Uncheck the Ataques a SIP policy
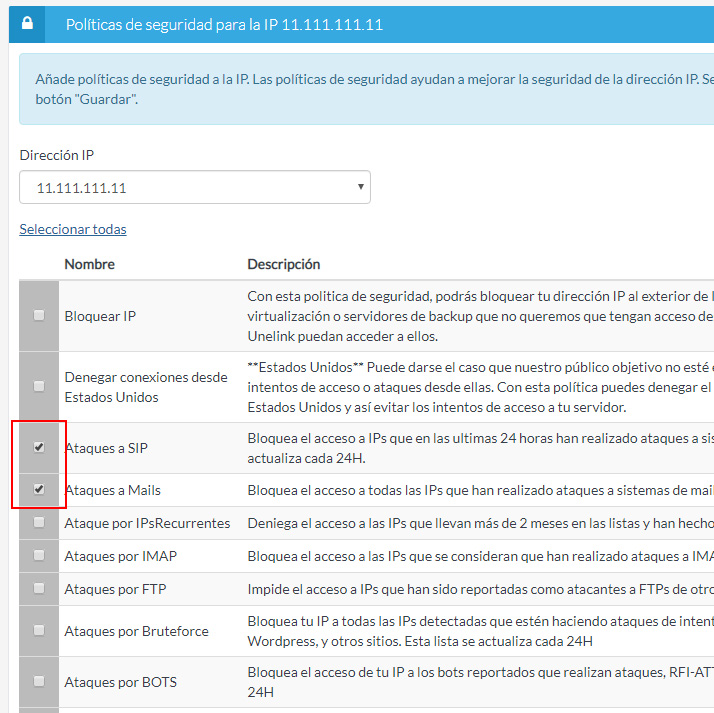 pyautogui.click(x=39, y=447)
